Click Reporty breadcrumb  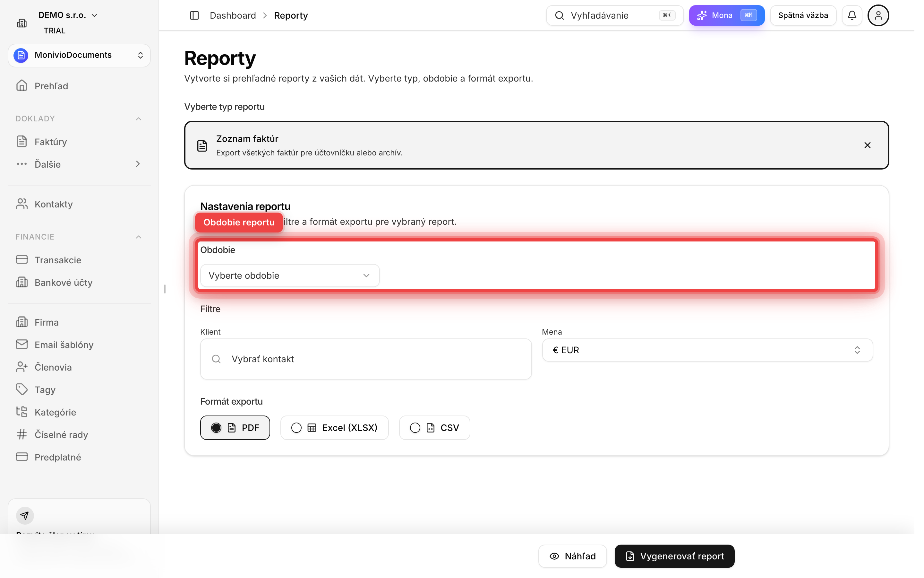tap(291, 15)
